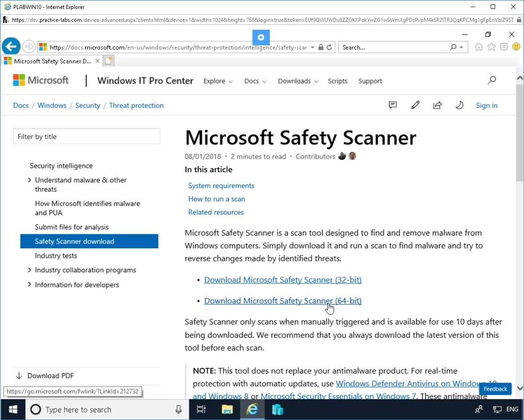Expand Information for developers node
Viewport: 524px width, 420px height.
[29, 285]
